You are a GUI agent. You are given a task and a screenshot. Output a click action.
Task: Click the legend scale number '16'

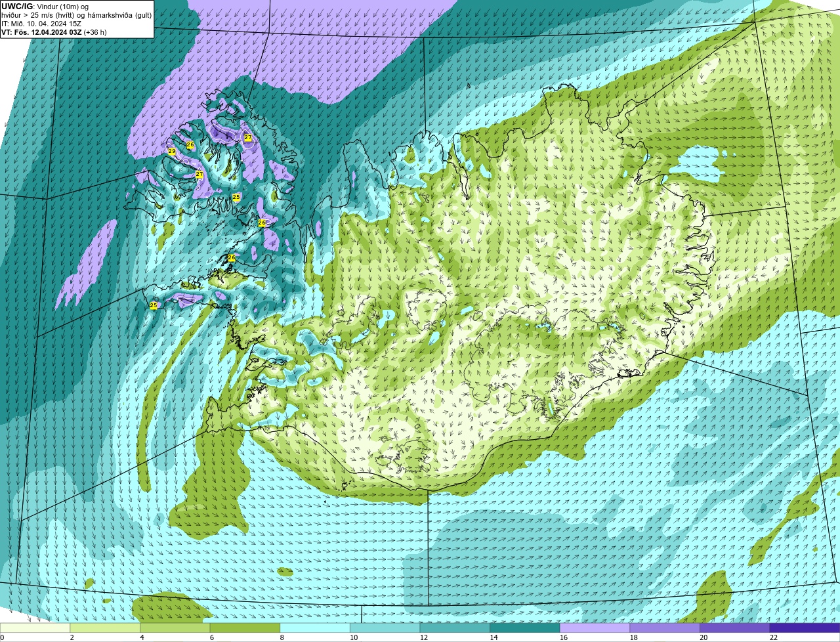coord(564,637)
